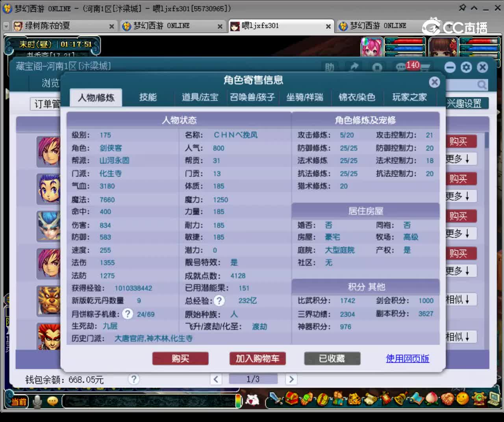This screenshot has width=504, height=422.
Task: Expand the 相似 similar-items dropdown
Action: click(x=461, y=300)
